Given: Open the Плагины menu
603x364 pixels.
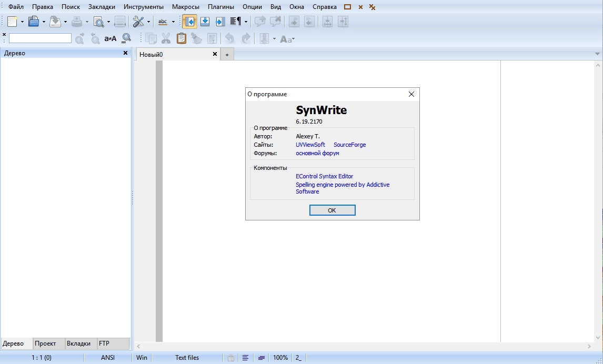Looking at the screenshot, I should (x=221, y=7).
